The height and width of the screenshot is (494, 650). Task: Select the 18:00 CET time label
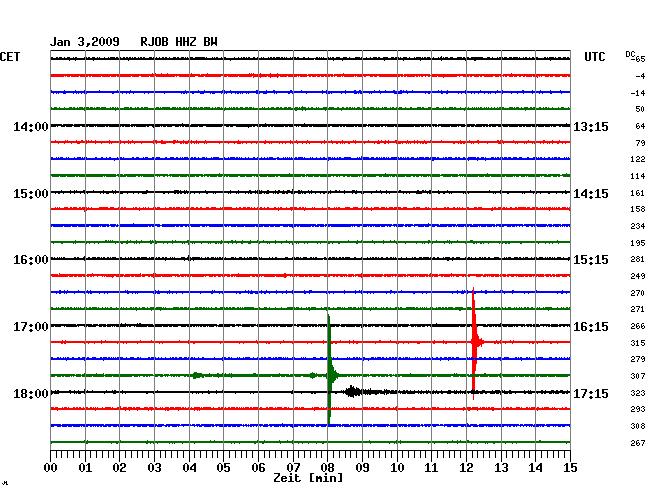point(31,393)
